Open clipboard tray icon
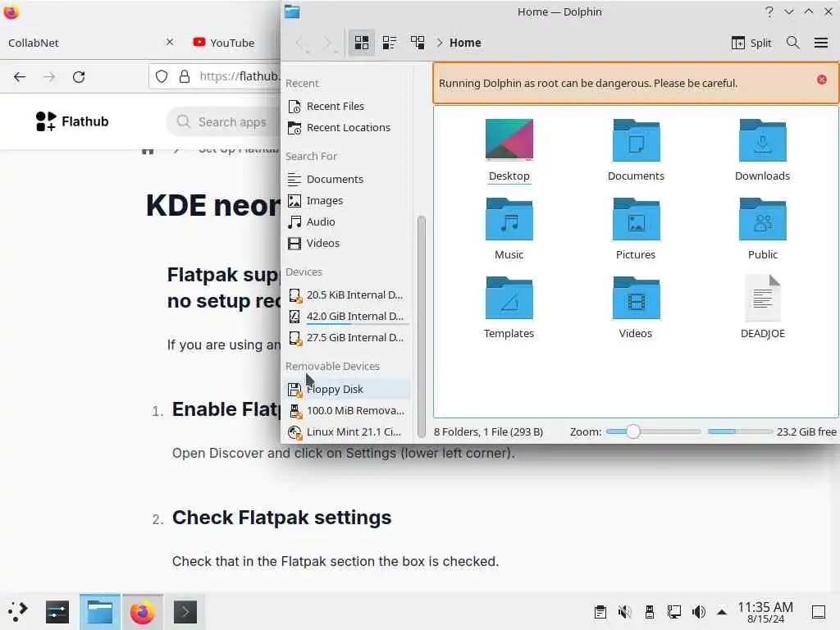The height and width of the screenshot is (630, 840). [600, 611]
